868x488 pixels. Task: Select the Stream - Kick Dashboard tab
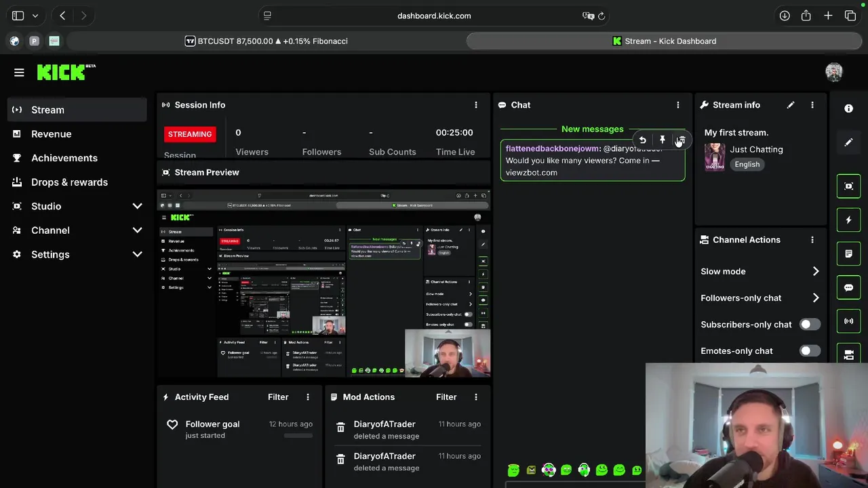coord(664,41)
